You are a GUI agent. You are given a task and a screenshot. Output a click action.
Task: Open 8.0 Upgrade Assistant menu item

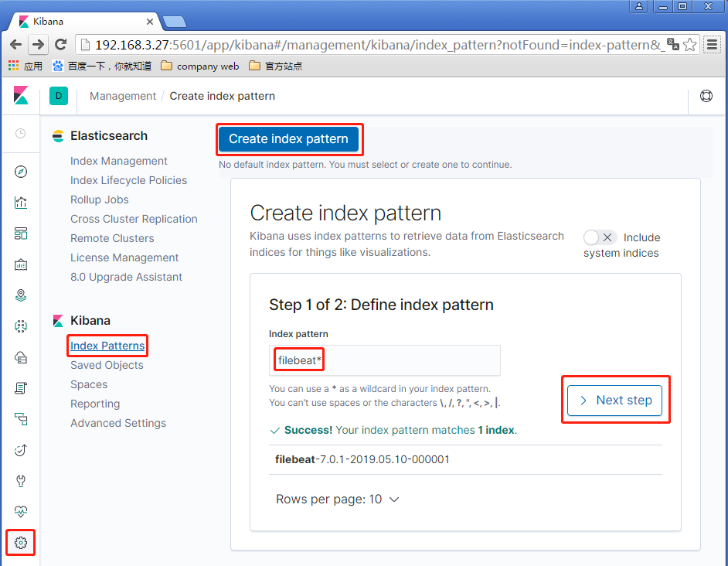pos(126,277)
